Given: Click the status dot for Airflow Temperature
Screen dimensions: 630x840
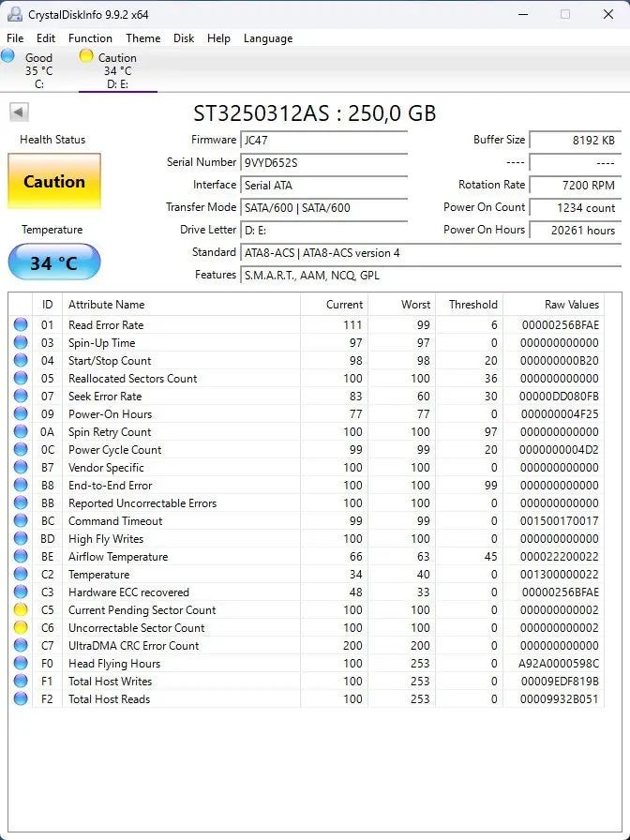Looking at the screenshot, I should 21,556.
